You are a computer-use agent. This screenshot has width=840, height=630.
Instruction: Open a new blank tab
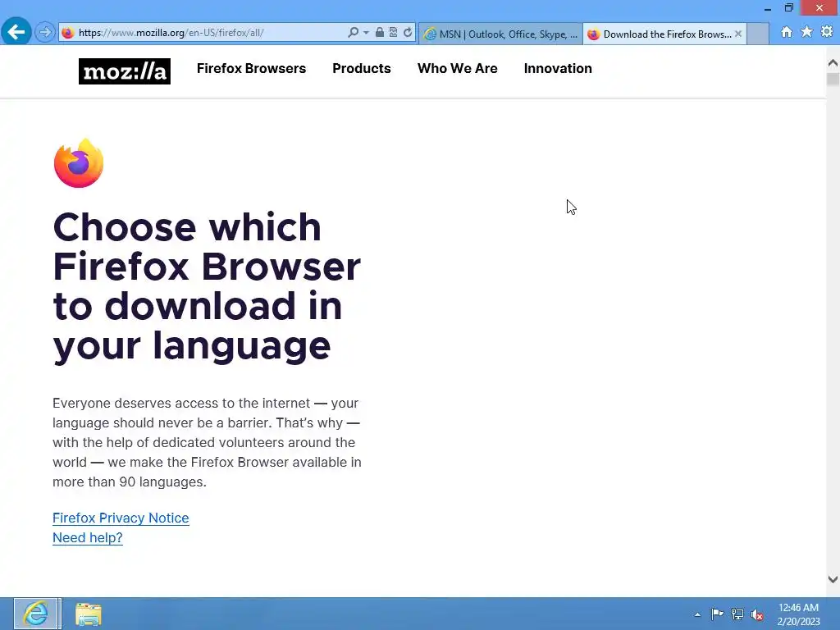pos(757,34)
